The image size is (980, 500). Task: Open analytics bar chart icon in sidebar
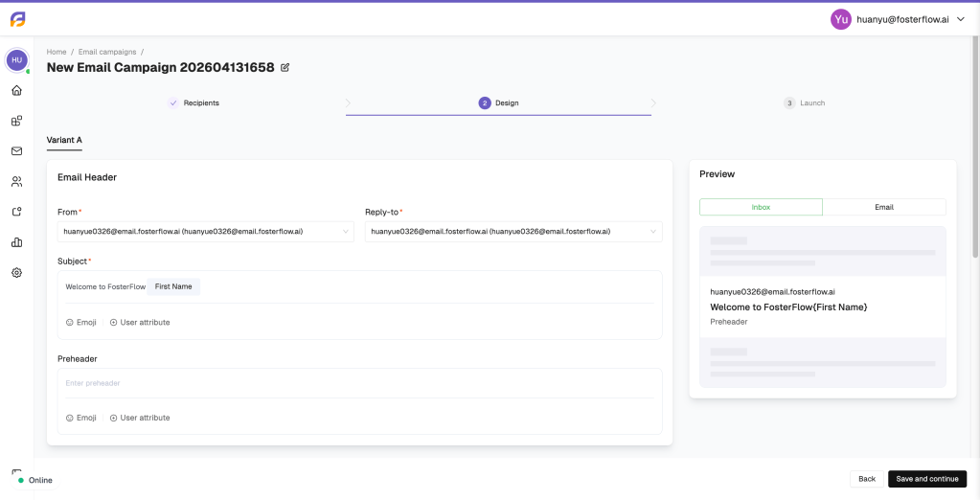point(17,242)
